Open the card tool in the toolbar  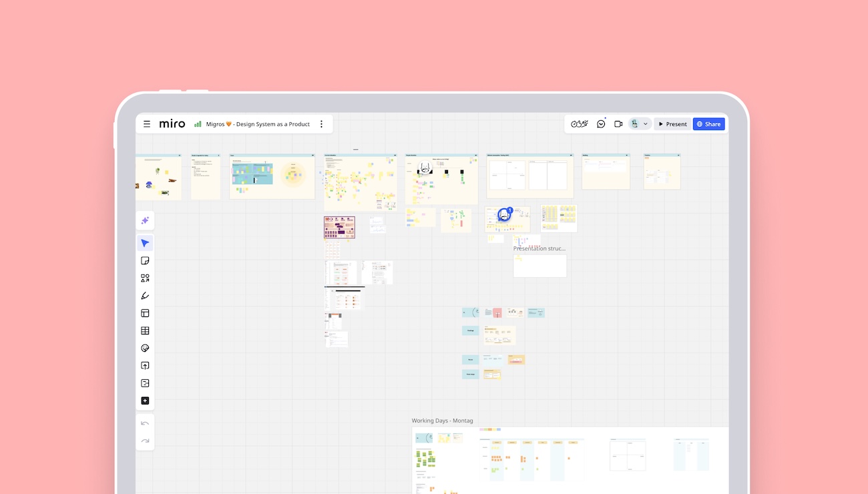coord(145,383)
